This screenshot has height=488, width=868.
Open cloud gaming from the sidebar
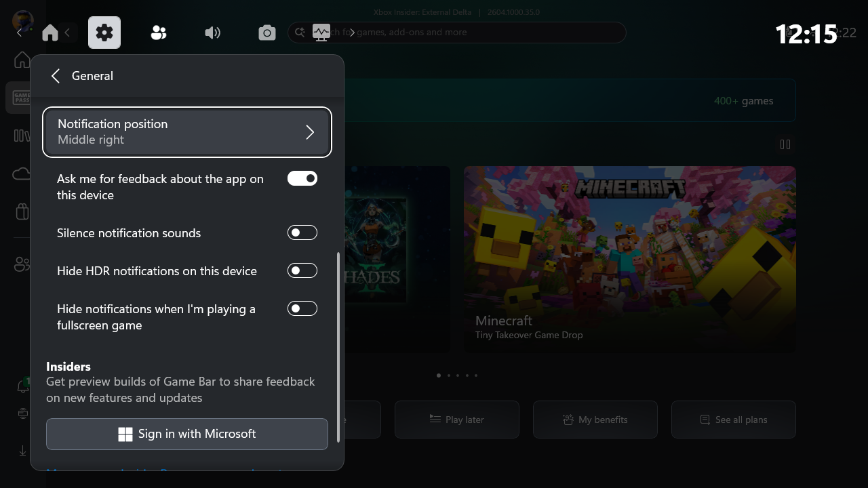(22, 173)
